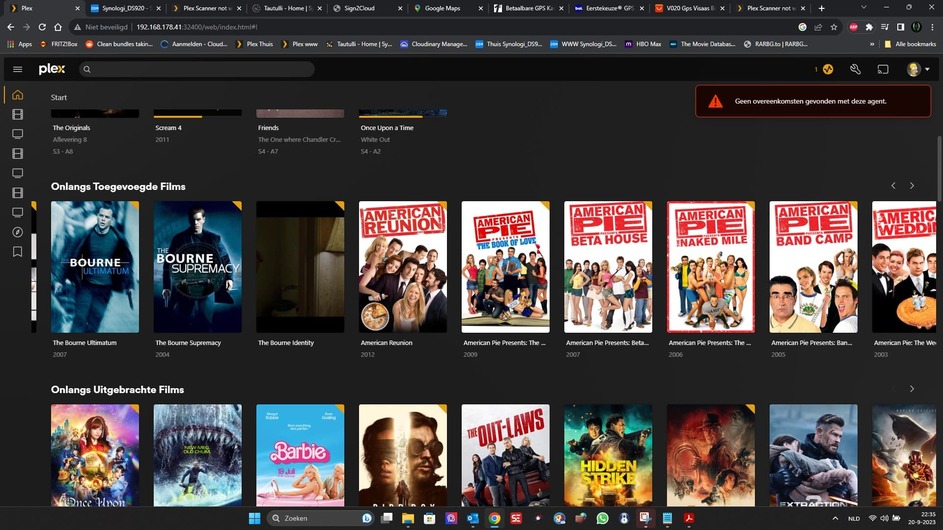Open American Pie Beta House poster
The height and width of the screenshot is (530, 943).
[608, 267]
